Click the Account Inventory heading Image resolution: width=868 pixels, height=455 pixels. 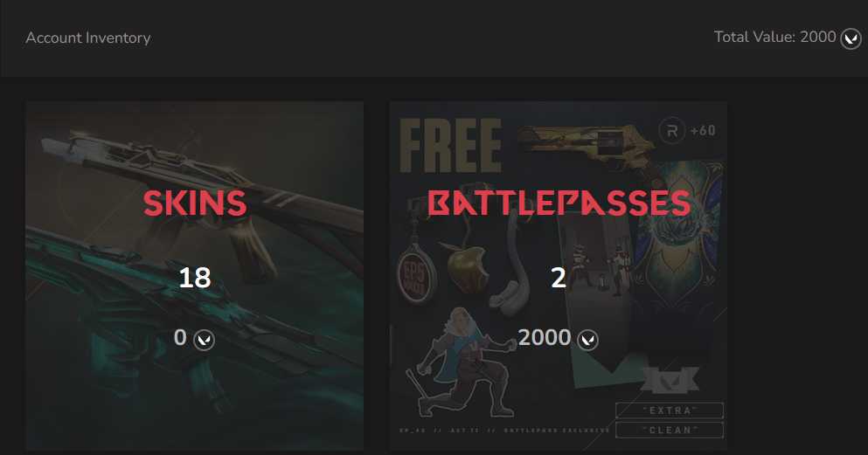pos(88,38)
